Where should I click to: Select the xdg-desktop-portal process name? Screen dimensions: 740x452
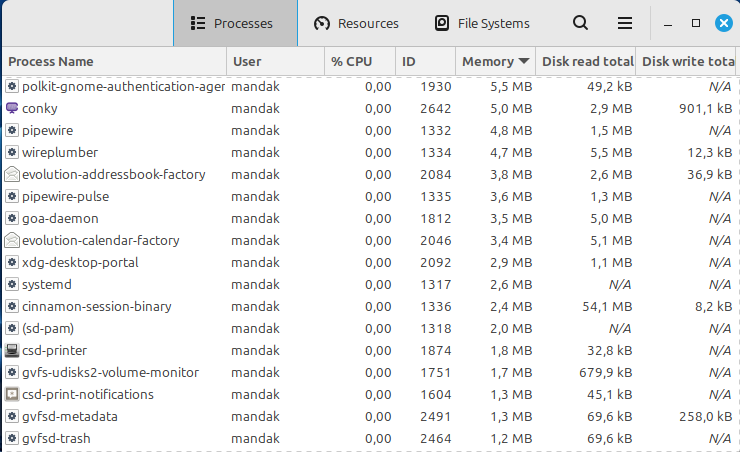click(80, 263)
